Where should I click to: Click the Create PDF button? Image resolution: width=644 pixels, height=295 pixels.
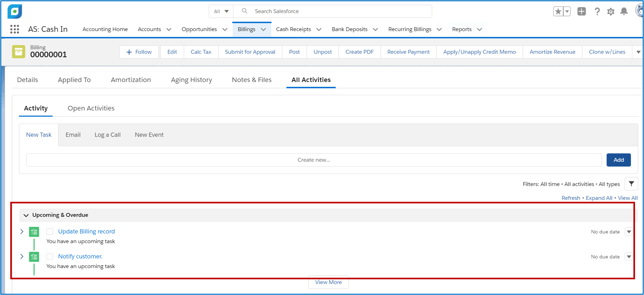(360, 52)
